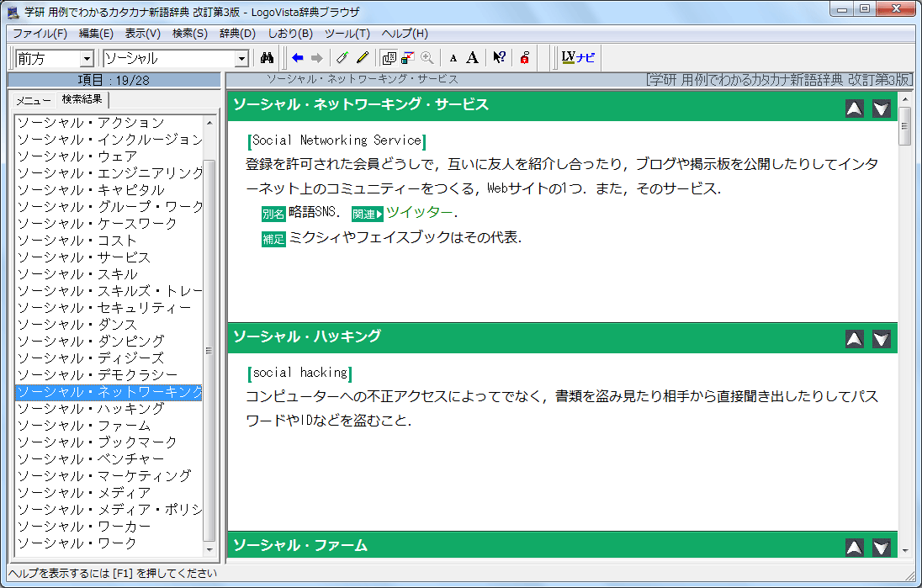Expand the ソーシャル search history dropdown
Screen dimensions: 922x588
241,59
